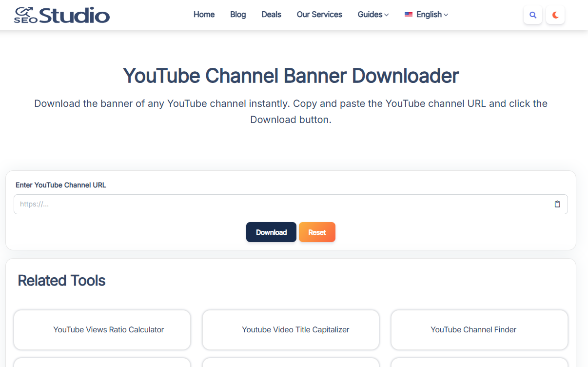Open the YouTube Channel Finder tool
The image size is (588, 367).
tap(473, 330)
